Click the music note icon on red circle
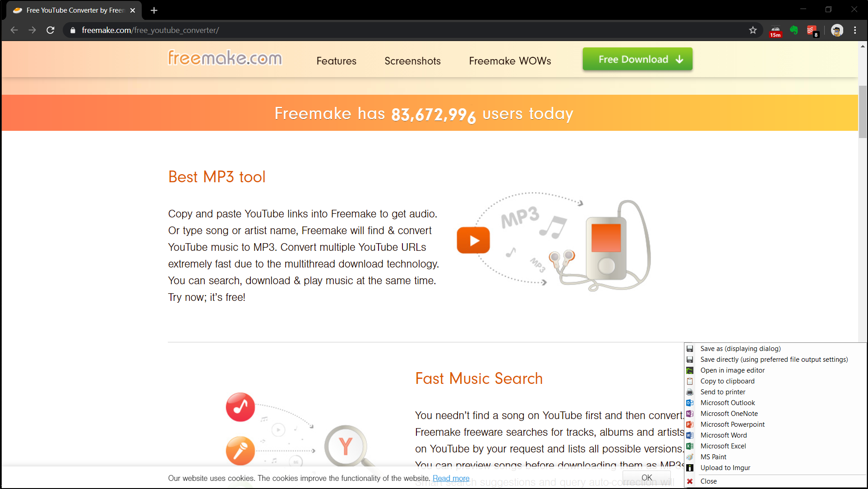 [x=240, y=407]
